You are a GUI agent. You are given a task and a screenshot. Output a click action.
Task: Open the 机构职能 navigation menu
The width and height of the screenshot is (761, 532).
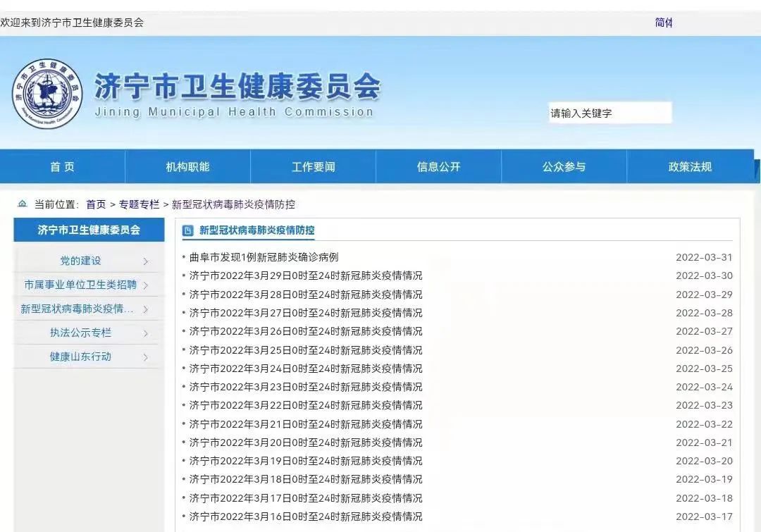187,167
